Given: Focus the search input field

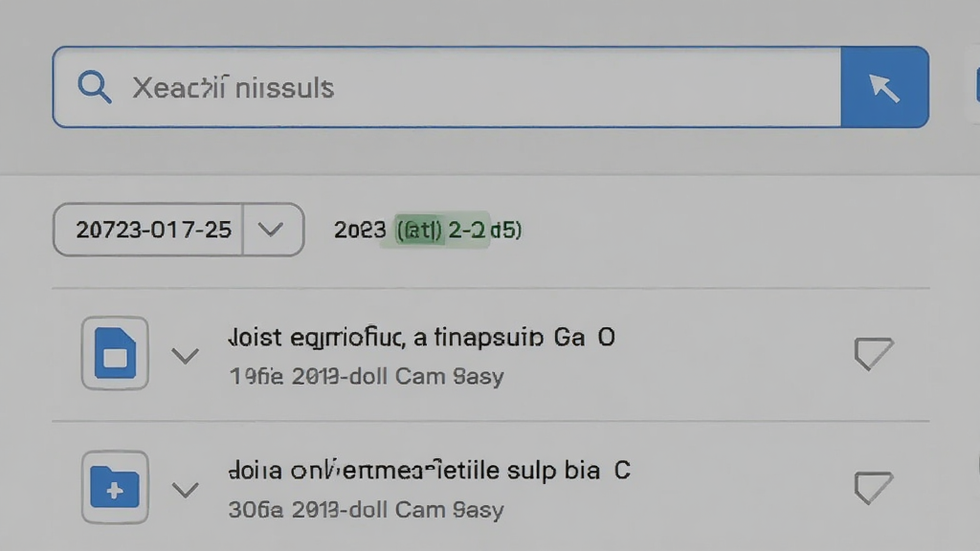Looking at the screenshot, I should [x=447, y=87].
